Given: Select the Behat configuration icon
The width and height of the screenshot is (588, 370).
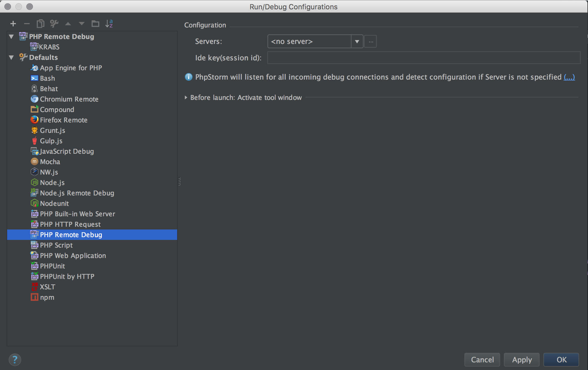Looking at the screenshot, I should [34, 89].
